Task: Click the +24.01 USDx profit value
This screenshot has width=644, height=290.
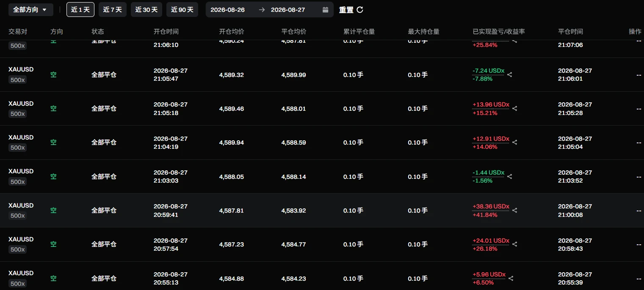Action: click(x=491, y=241)
